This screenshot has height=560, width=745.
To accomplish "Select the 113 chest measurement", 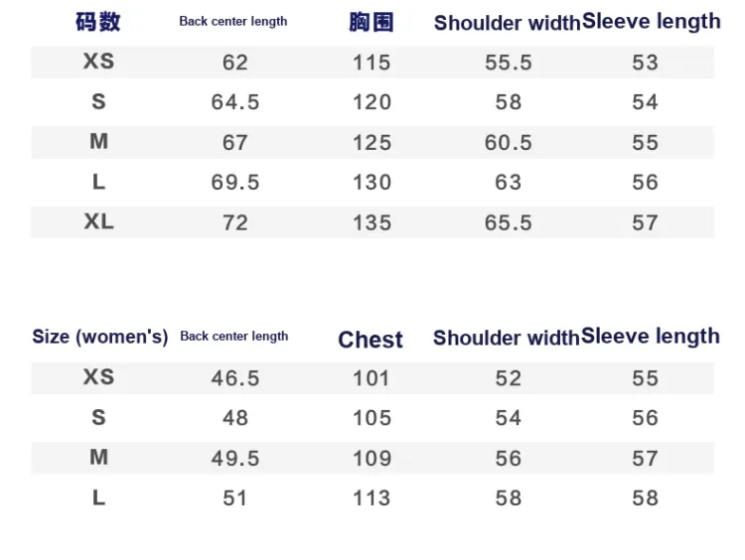I will [x=372, y=497].
